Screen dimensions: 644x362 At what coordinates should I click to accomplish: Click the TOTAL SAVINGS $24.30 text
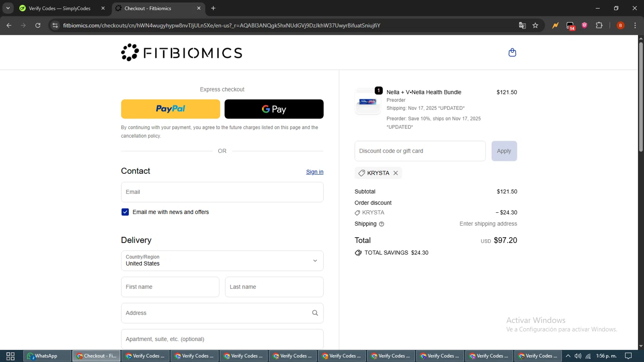pyautogui.click(x=396, y=253)
